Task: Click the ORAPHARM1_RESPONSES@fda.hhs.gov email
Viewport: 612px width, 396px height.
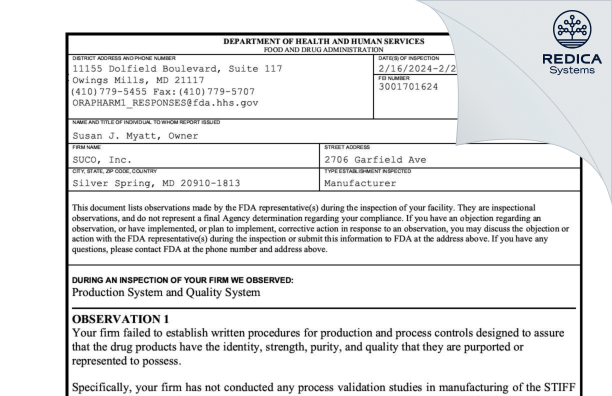Action: point(165,103)
